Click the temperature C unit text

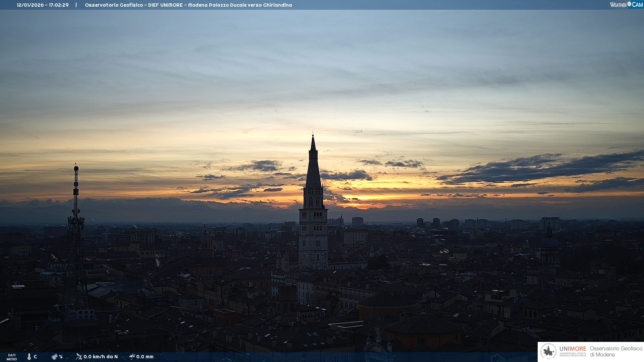[35, 357]
